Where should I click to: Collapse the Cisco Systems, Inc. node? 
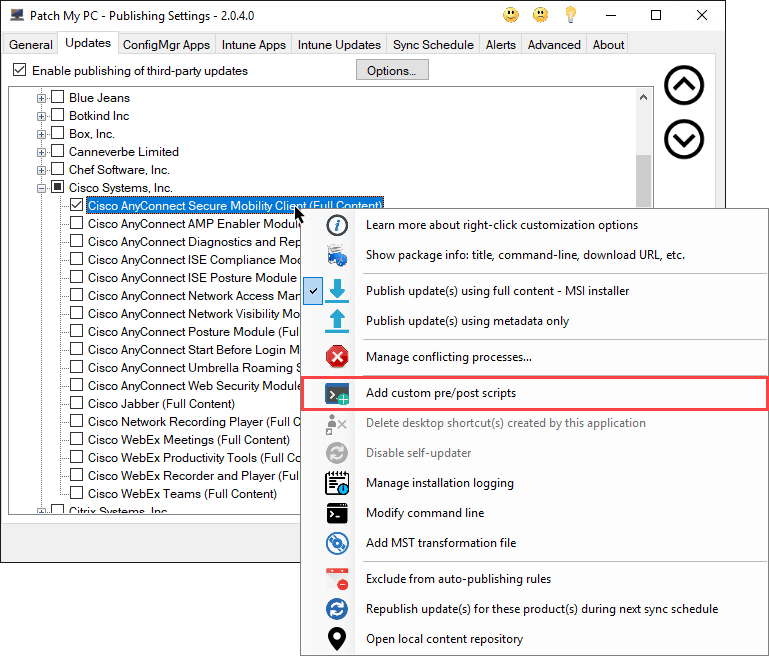[41, 188]
